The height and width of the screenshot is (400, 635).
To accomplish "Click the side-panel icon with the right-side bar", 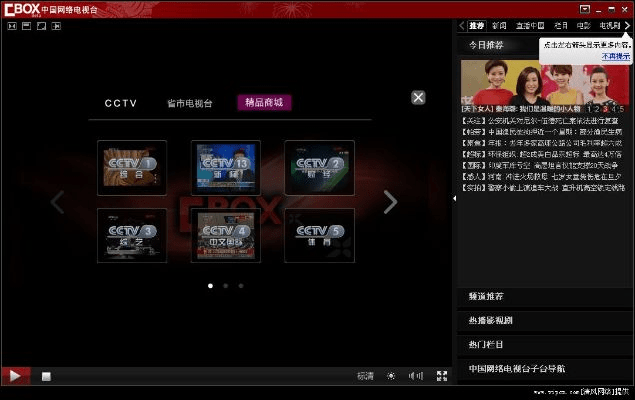I will pos(56,26).
